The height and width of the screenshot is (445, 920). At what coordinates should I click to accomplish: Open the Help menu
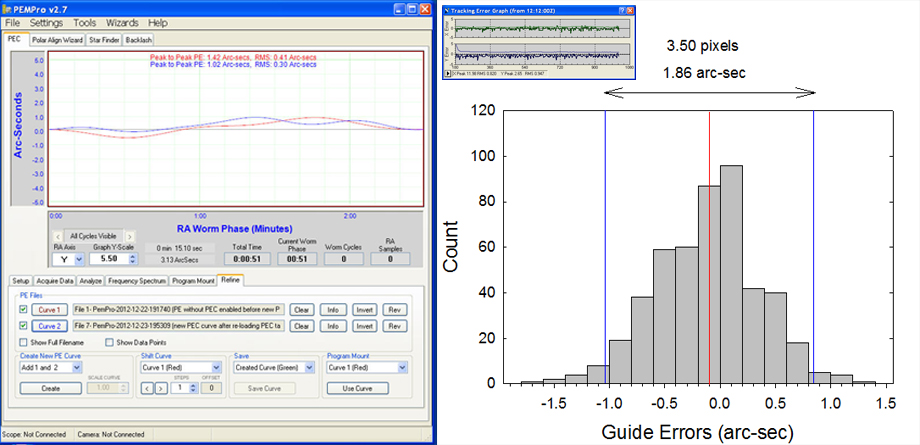click(x=157, y=23)
